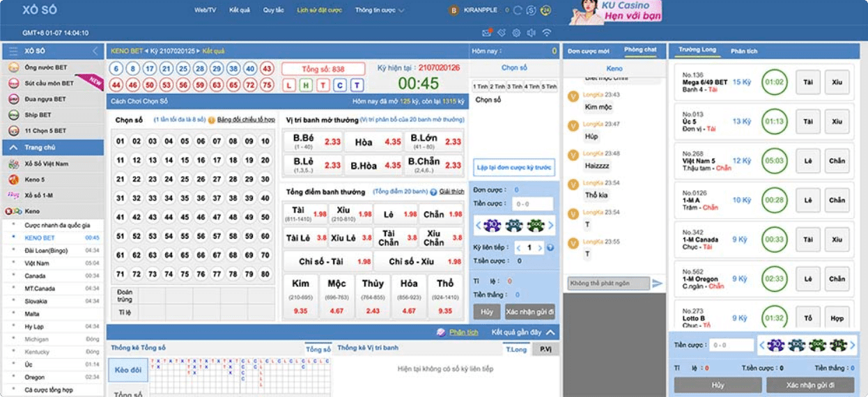Show more chips with right chevron in bet slip
868x397 pixels.
pos(550,225)
